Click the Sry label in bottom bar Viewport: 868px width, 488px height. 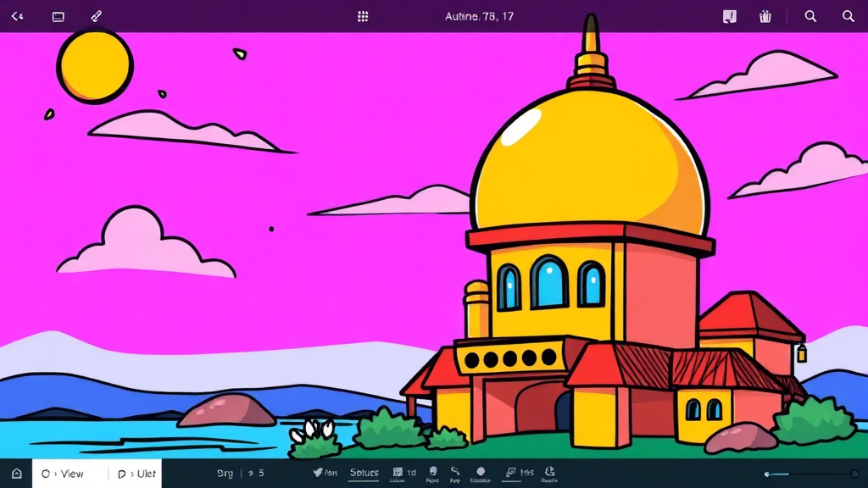pos(225,474)
